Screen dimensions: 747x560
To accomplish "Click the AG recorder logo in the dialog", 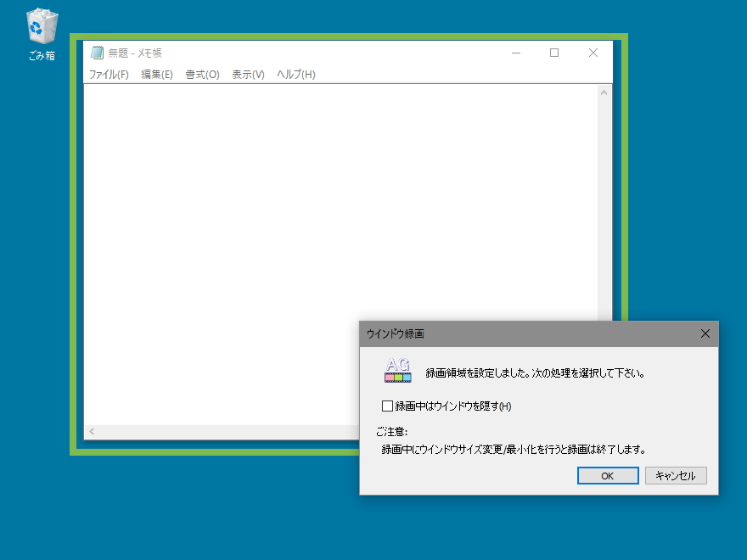I will point(396,368).
